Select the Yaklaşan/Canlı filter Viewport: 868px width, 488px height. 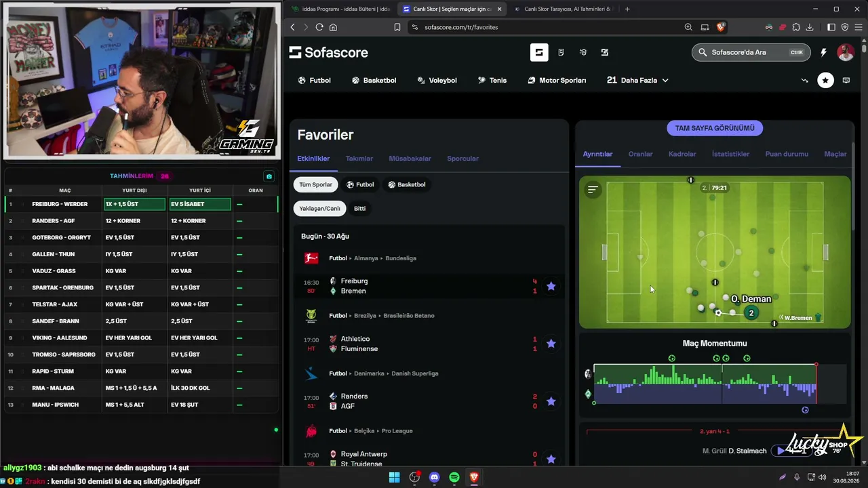pos(319,208)
